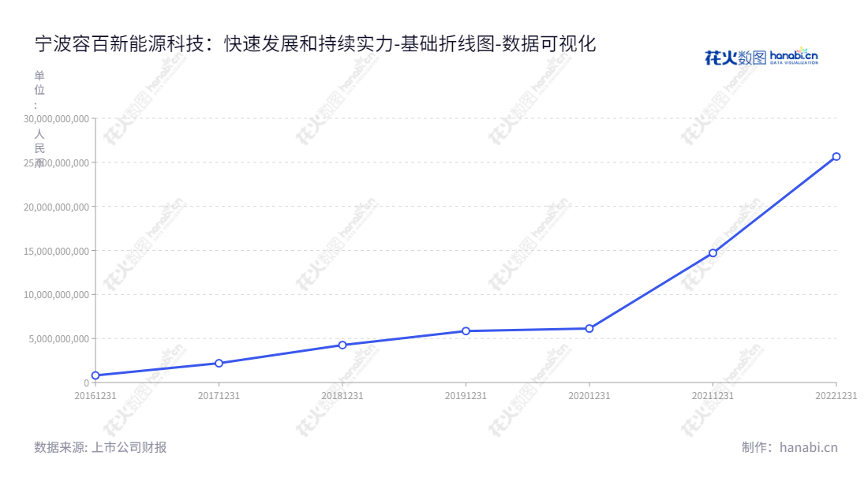Select the highest data point at 20221231
Screen dimensions: 868x489
(x=836, y=156)
